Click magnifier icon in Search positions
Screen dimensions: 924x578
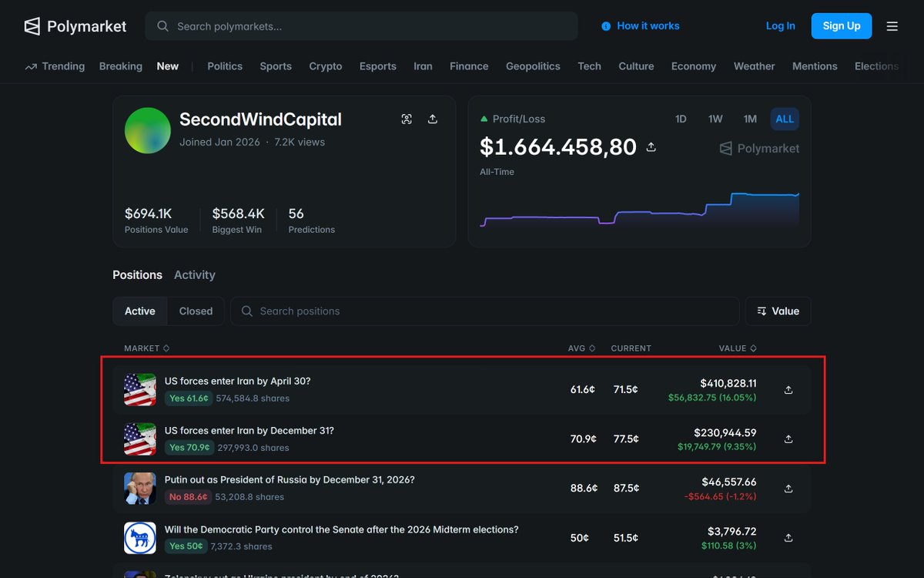click(247, 311)
